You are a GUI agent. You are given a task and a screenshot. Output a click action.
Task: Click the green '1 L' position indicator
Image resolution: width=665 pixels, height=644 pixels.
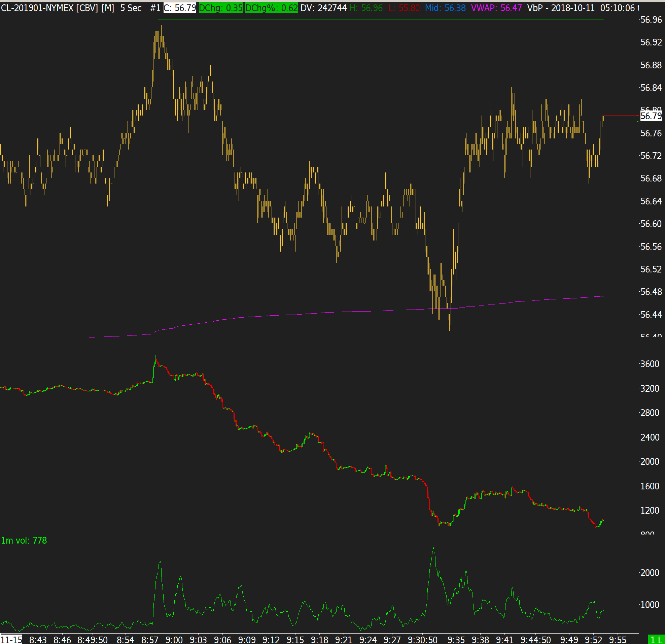[x=656, y=640]
